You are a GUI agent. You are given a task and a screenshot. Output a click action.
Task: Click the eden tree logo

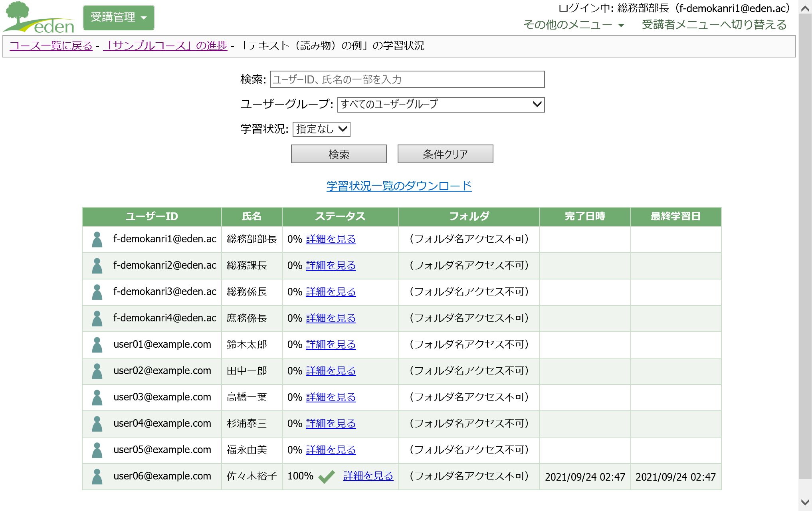39,17
